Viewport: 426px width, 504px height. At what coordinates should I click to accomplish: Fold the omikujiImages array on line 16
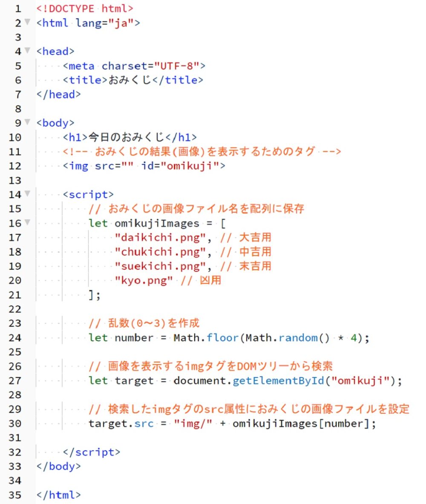tap(28, 223)
